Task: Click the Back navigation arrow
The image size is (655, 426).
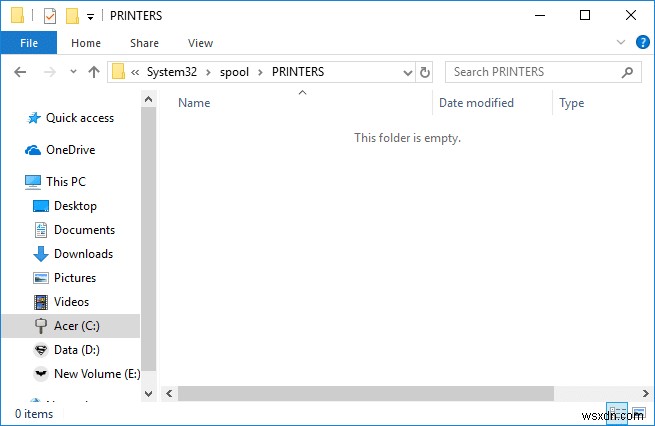Action: [21, 72]
